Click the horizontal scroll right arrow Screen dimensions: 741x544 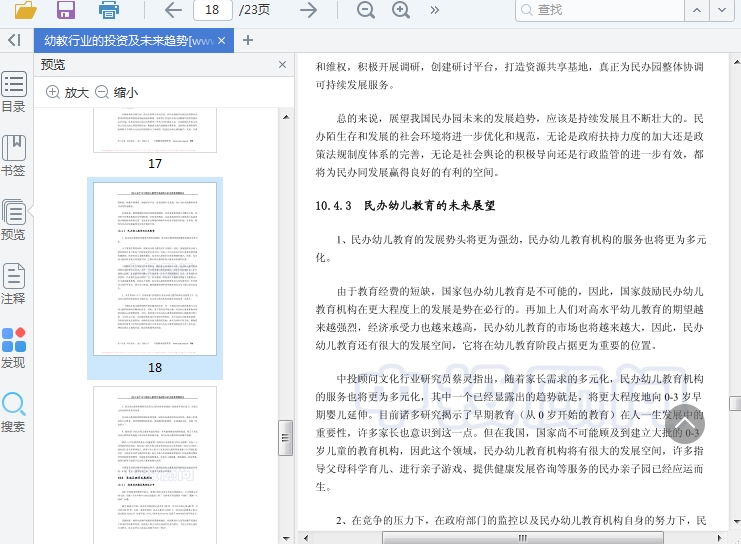[720, 538]
